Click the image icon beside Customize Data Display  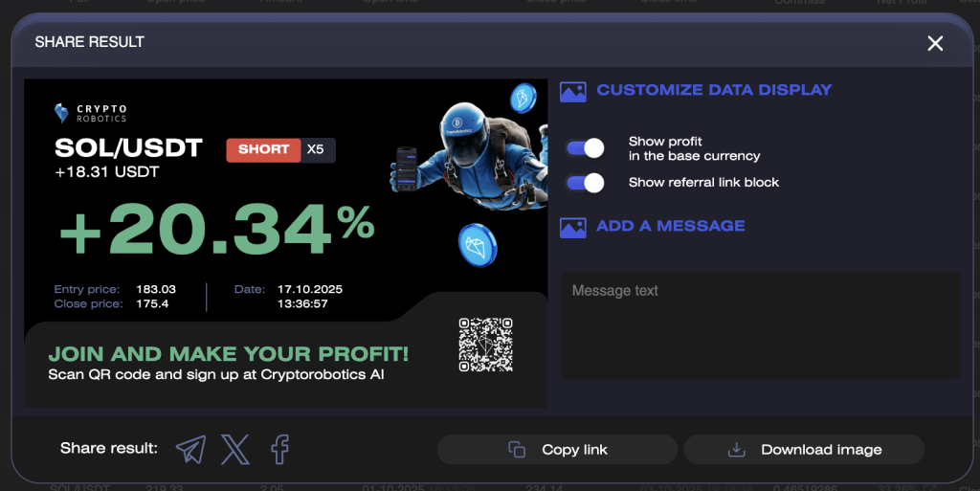(x=572, y=91)
